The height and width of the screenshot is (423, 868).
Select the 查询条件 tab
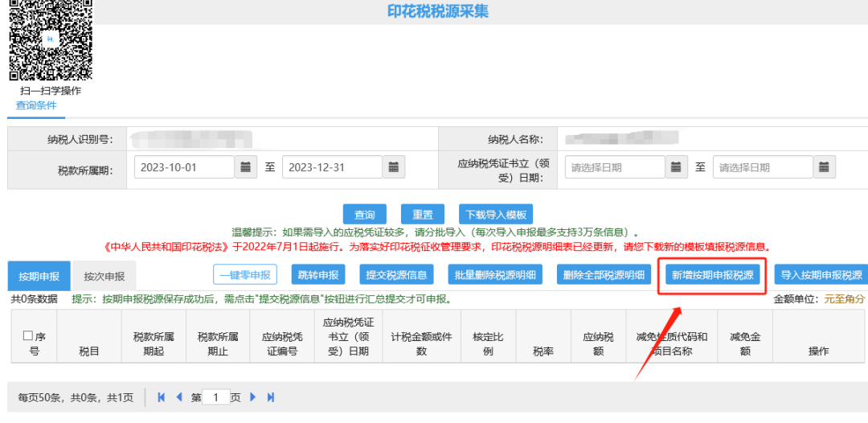(36, 106)
